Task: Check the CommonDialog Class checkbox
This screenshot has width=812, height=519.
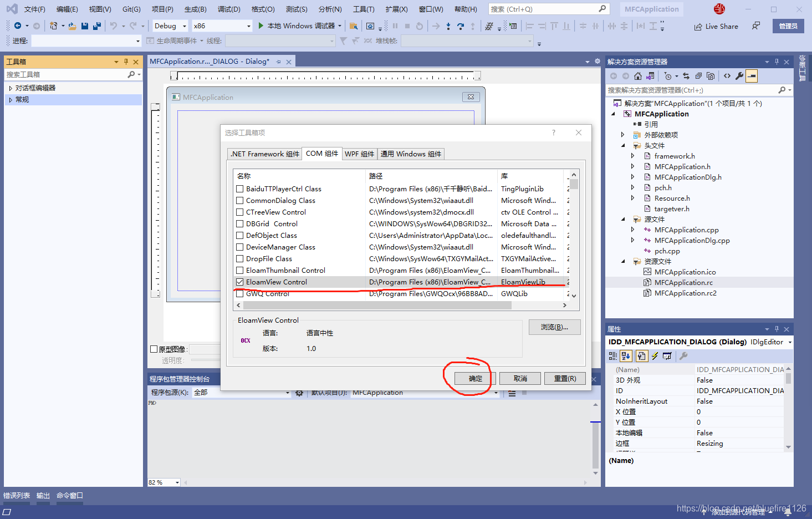Action: click(x=240, y=200)
